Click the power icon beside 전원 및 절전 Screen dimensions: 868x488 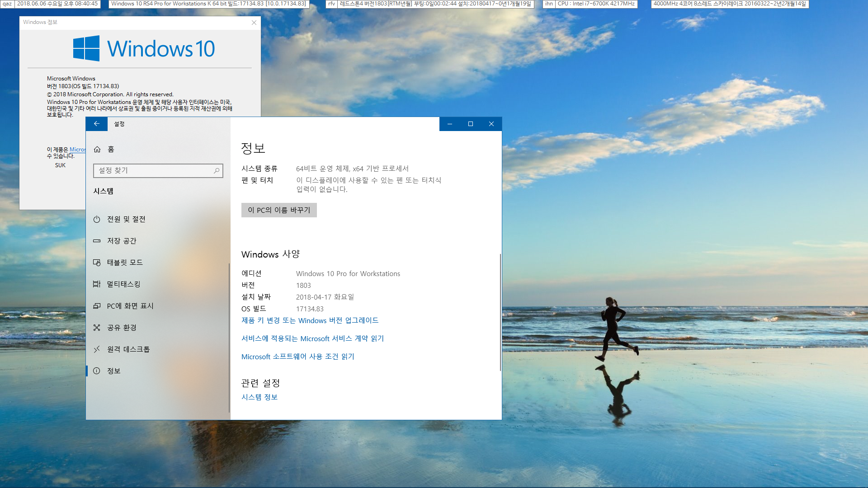97,219
